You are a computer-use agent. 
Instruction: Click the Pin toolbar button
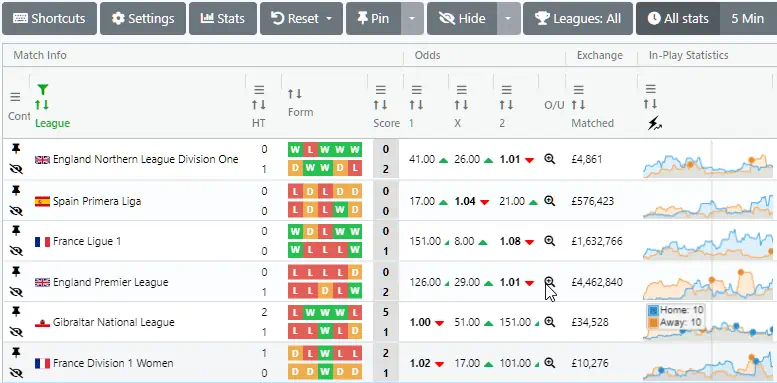coord(373,19)
